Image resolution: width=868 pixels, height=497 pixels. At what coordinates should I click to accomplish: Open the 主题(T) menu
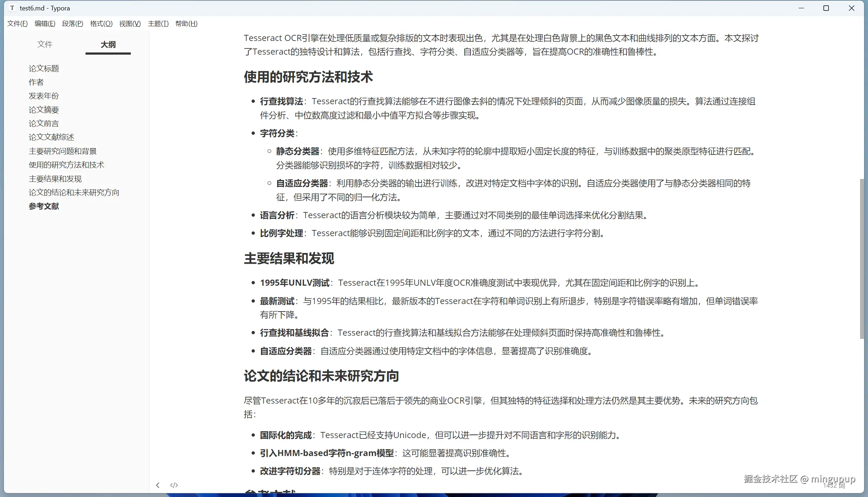[158, 23]
